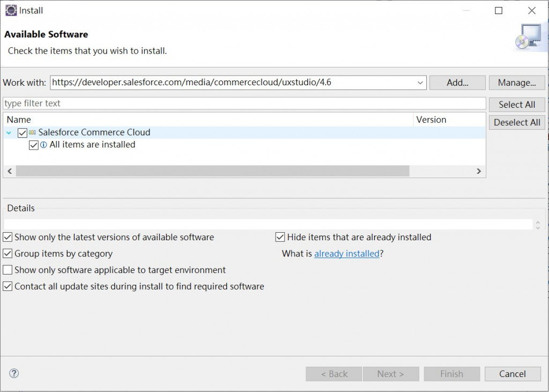Click the help question mark icon
The height and width of the screenshot is (392, 549).
click(14, 373)
